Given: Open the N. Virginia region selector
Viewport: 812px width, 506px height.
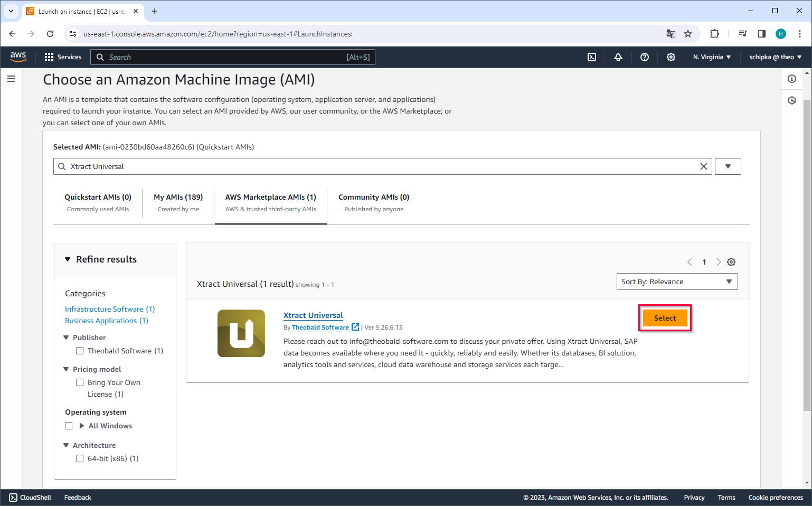Looking at the screenshot, I should point(712,57).
